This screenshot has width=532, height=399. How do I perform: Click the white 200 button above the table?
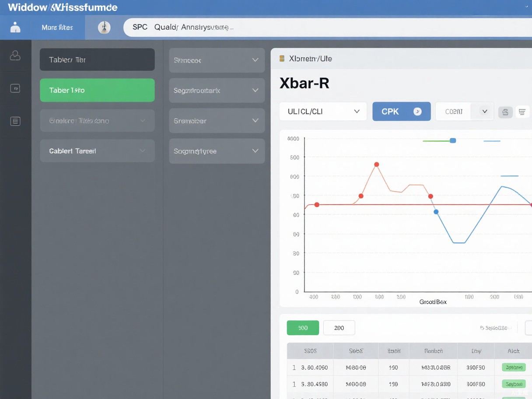coord(339,328)
